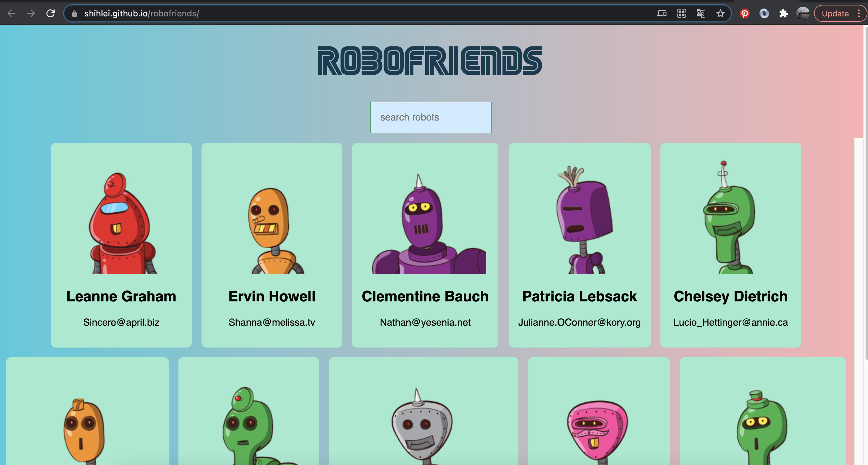Click the email Shanna@melissa.tv
This screenshot has height=465, width=868.
click(272, 322)
